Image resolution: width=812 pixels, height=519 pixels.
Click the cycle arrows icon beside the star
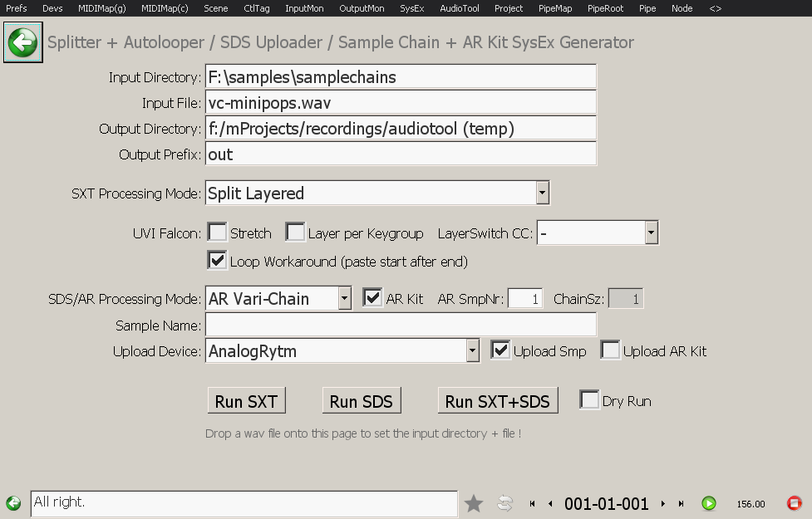coord(504,503)
